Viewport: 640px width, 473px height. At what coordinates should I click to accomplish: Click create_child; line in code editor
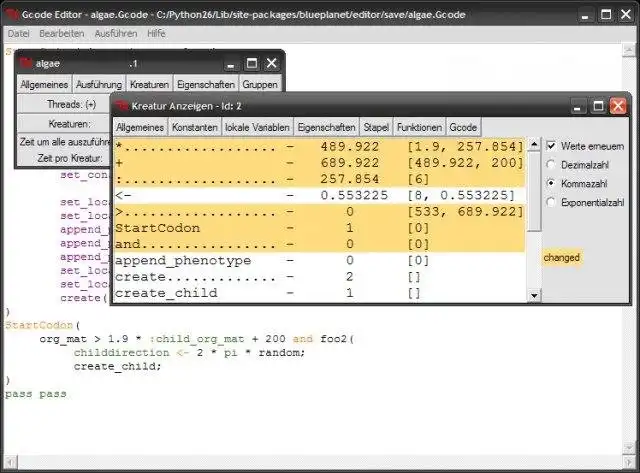pyautogui.click(x=118, y=366)
